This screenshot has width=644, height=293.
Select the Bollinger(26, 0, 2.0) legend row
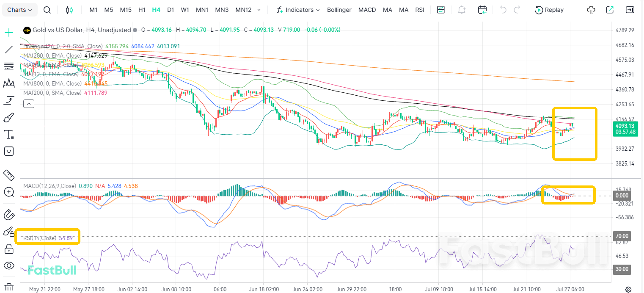[102, 46]
